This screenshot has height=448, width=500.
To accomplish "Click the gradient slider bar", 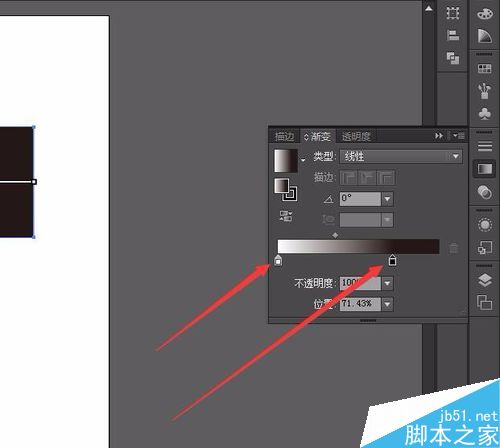I will point(358,246).
